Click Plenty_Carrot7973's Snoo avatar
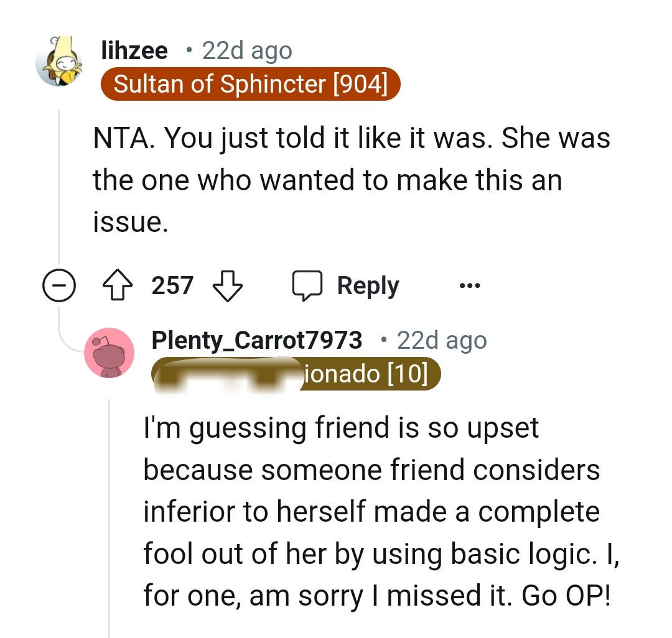The image size is (672, 638). click(x=110, y=353)
